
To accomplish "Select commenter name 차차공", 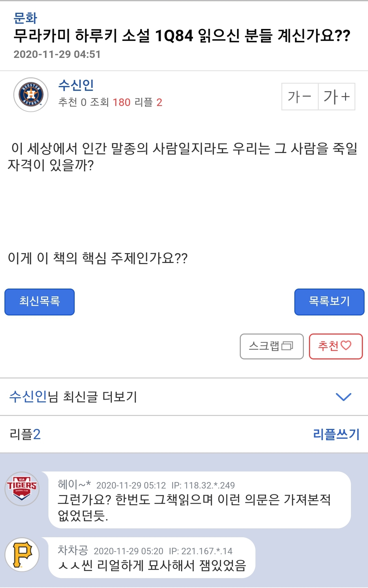I will tap(73, 550).
